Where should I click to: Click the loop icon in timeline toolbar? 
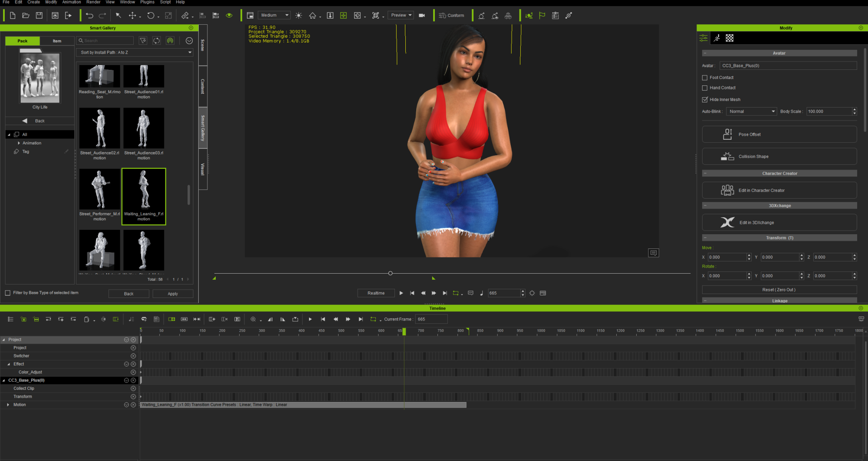pos(373,319)
